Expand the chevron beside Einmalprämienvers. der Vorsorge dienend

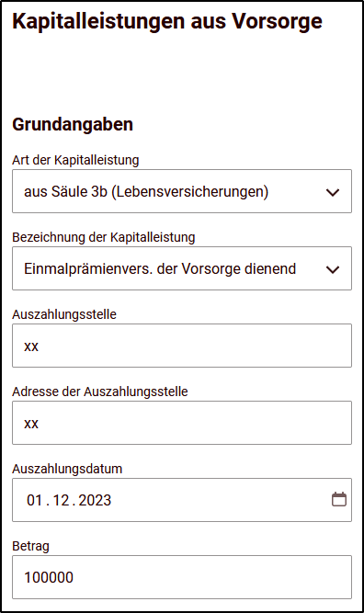pyautogui.click(x=333, y=269)
